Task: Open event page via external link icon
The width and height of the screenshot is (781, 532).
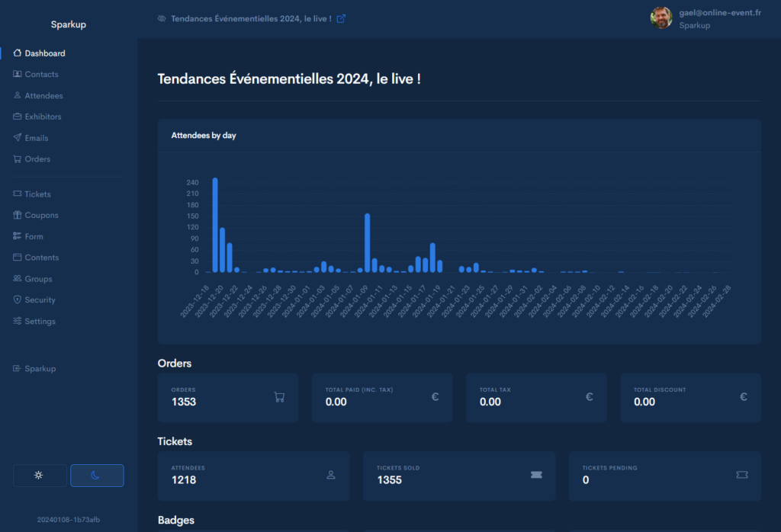Action: (341, 18)
